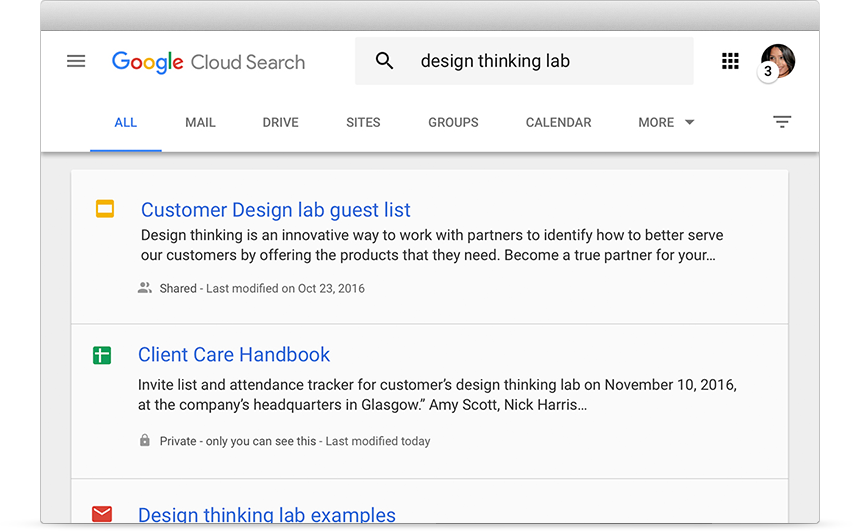Viewport: 860px width, 532px height.
Task: Show results from the GROUPS tab
Action: click(453, 122)
